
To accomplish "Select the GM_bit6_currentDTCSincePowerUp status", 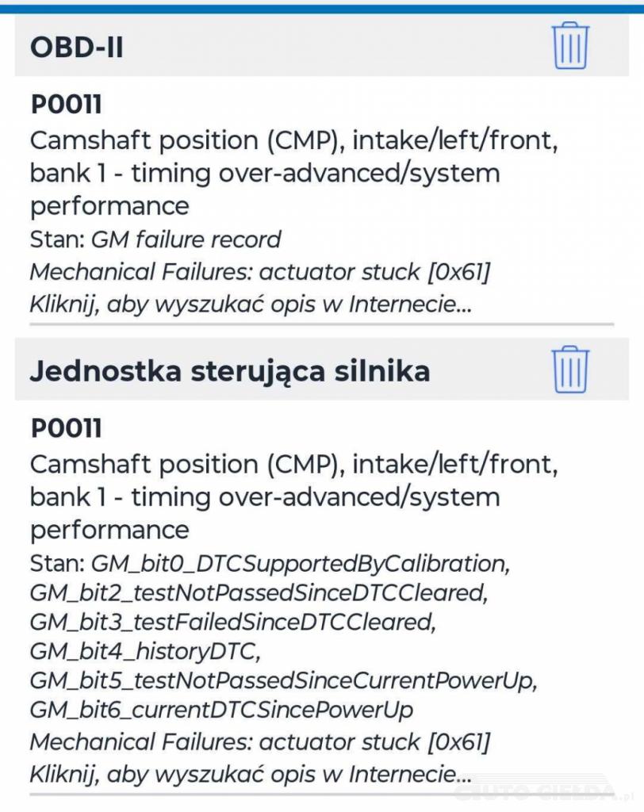I will 221,710.
